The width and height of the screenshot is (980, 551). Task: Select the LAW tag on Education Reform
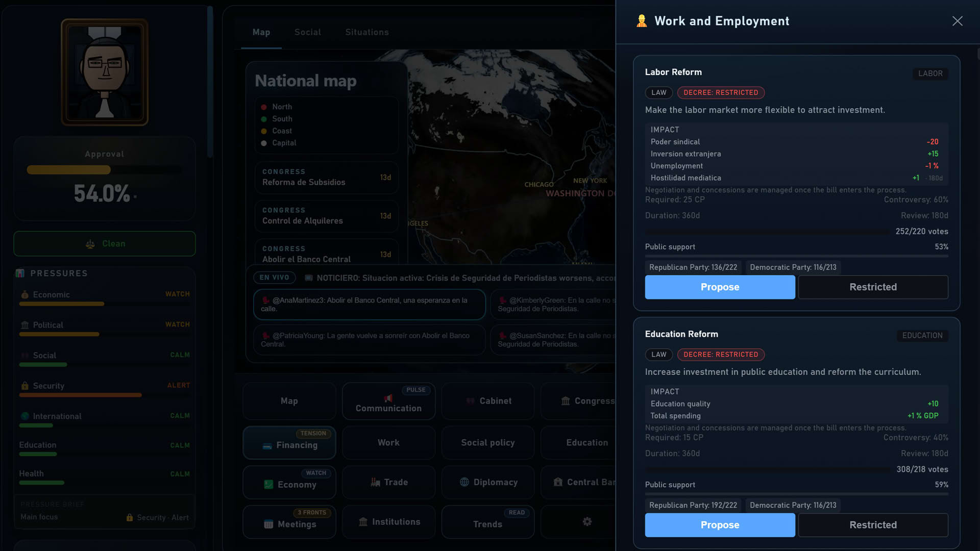659,355
